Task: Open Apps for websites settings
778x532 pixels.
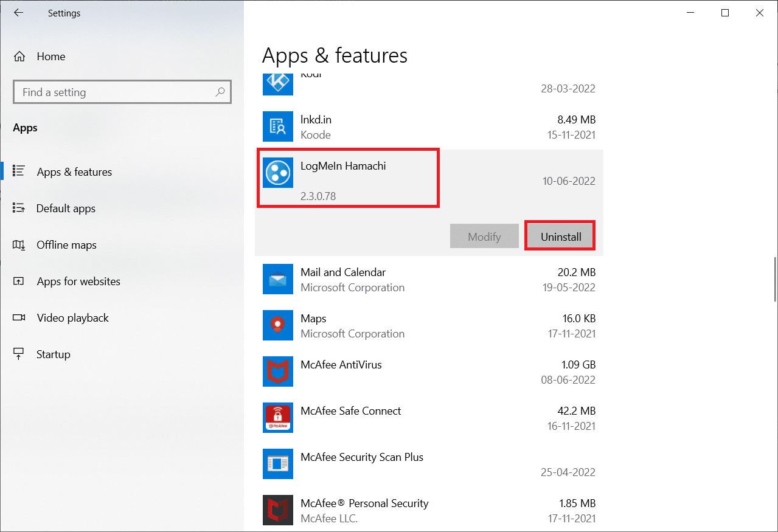Action: pyautogui.click(x=78, y=282)
